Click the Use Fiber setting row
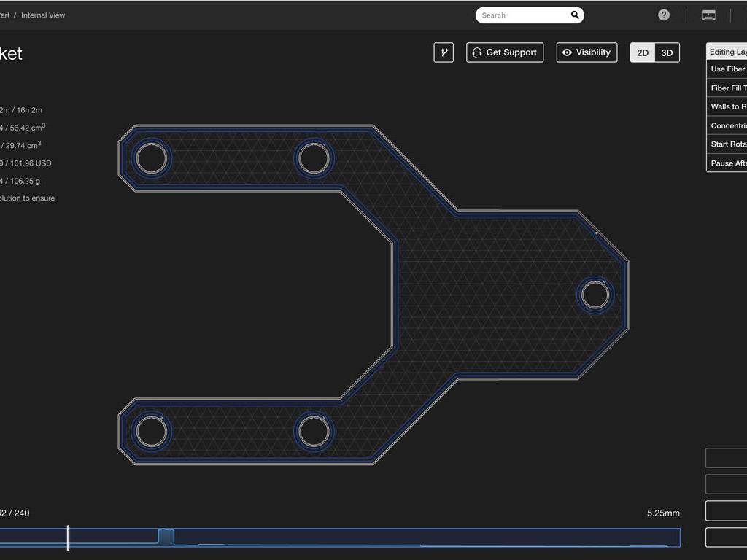Viewport: 747px width, 560px height. coord(727,69)
